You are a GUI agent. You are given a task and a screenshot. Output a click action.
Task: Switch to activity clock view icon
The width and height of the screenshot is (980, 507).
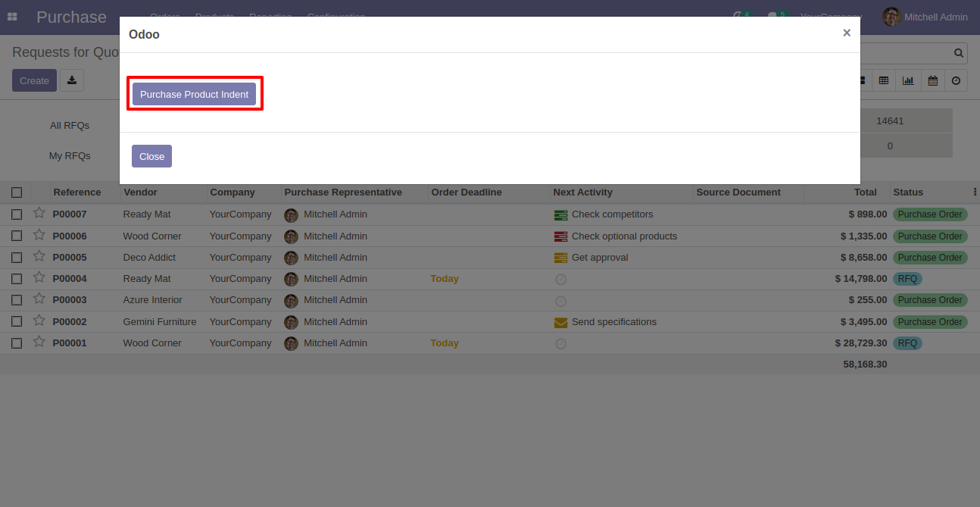point(957,80)
